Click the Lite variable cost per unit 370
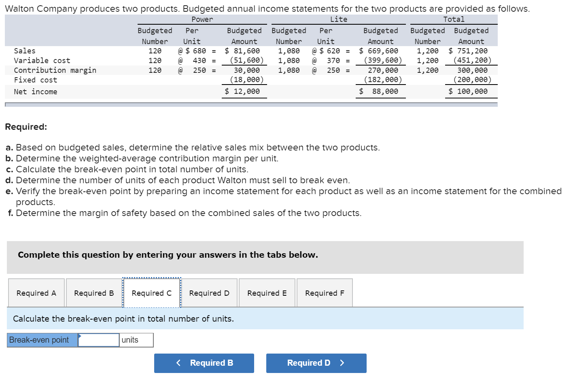Screen dimensions: 573x392 [x=333, y=61]
